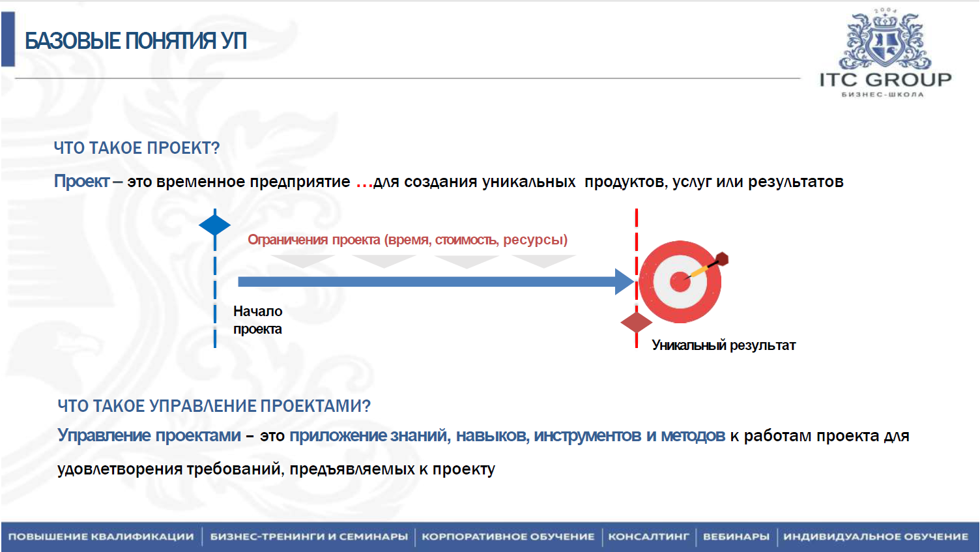
Task: Click ПОВЫШЕНИЕ КВАЛИФИКАЦИИ in the footer
Action: click(101, 536)
